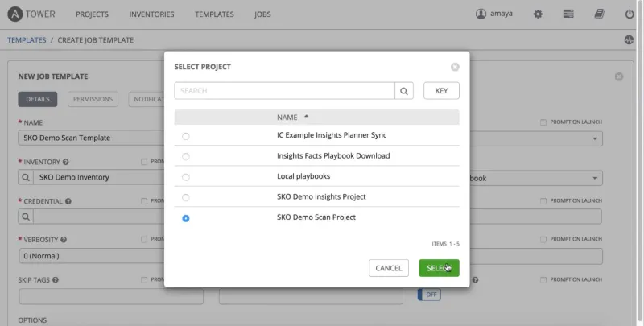
Task: Close the New Job Template form
Action: click(x=619, y=76)
